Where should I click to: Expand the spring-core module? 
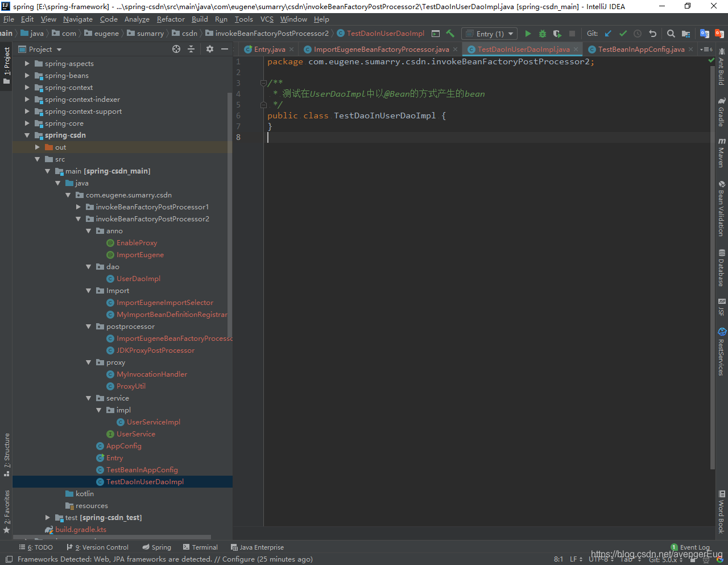27,123
